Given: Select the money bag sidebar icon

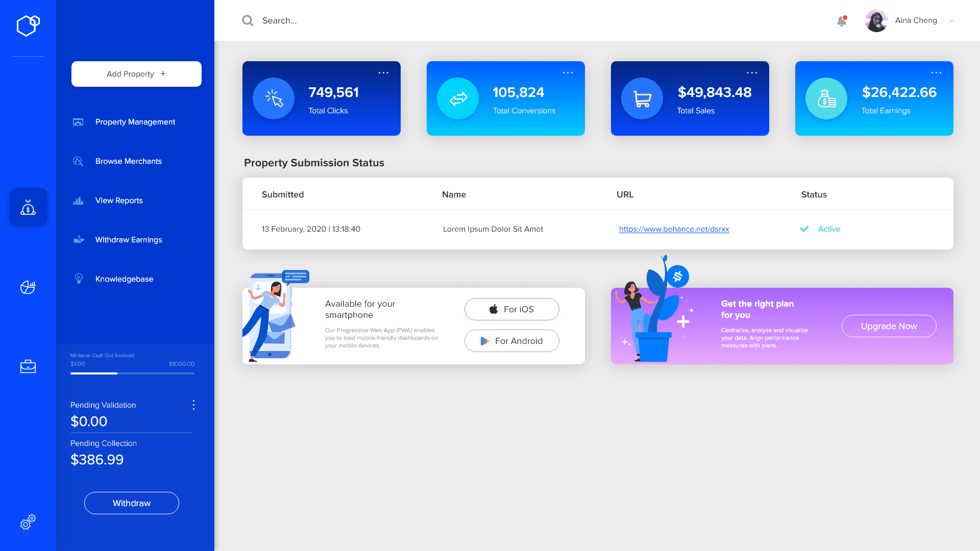Looking at the screenshot, I should (28, 207).
